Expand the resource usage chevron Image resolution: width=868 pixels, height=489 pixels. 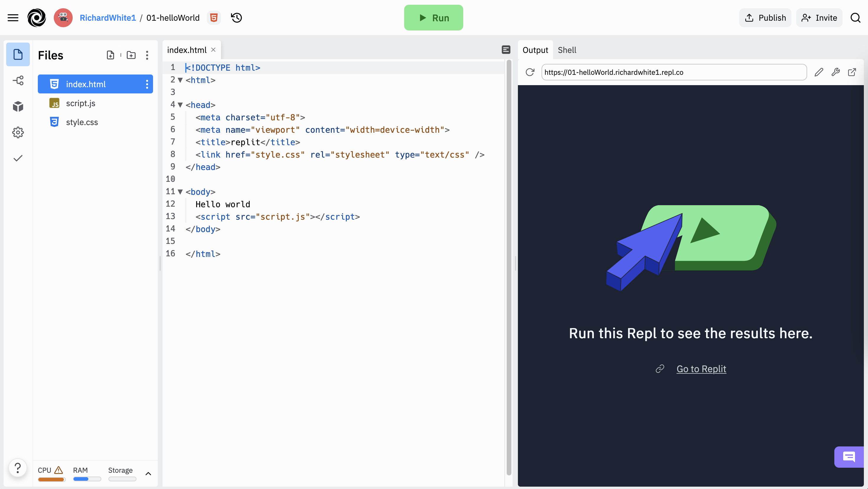[x=148, y=474]
